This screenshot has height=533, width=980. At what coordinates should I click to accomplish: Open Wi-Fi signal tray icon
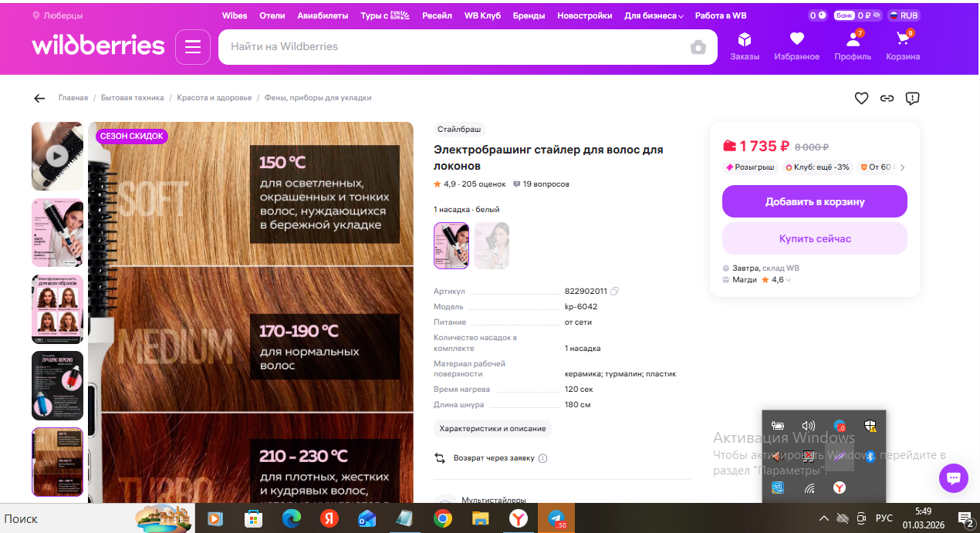(x=809, y=487)
